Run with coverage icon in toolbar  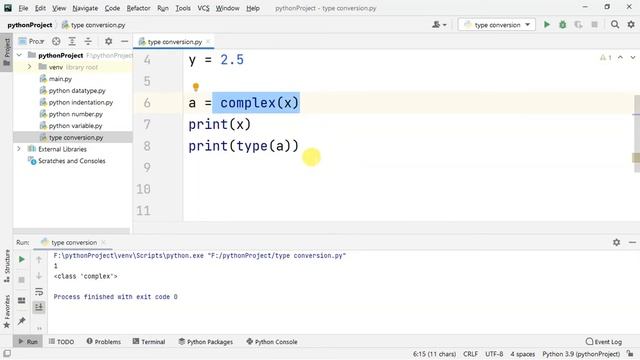[578, 25]
